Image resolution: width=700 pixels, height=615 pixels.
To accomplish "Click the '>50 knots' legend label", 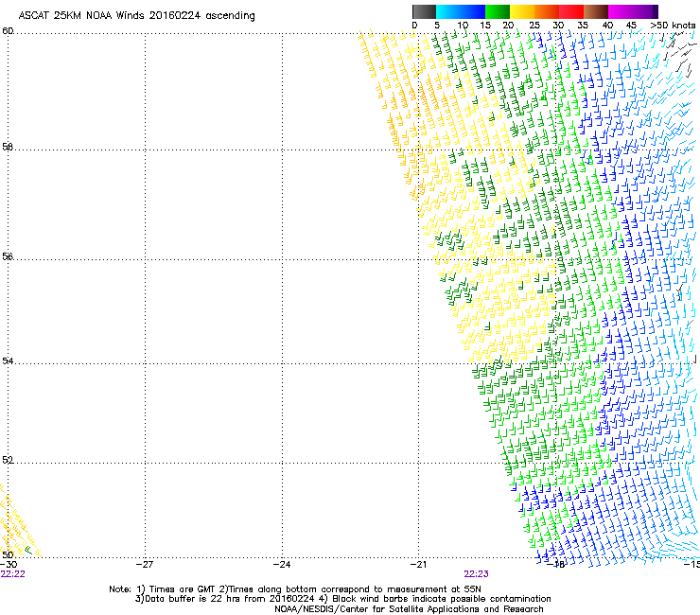I will [x=673, y=26].
